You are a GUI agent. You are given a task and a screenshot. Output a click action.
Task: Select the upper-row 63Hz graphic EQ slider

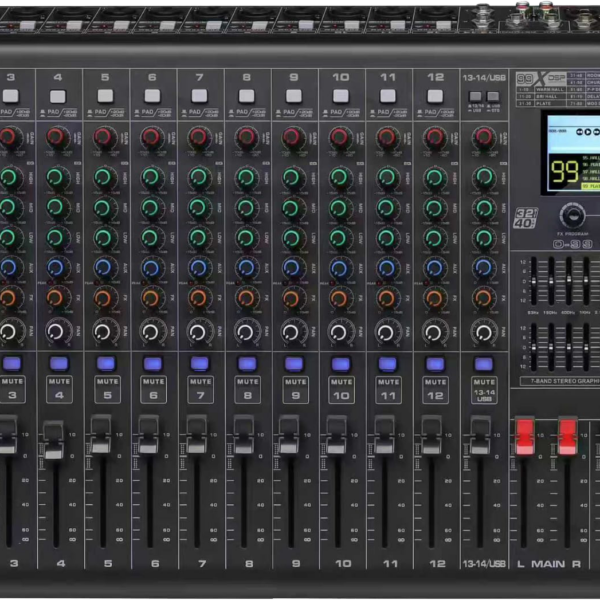click(534, 281)
